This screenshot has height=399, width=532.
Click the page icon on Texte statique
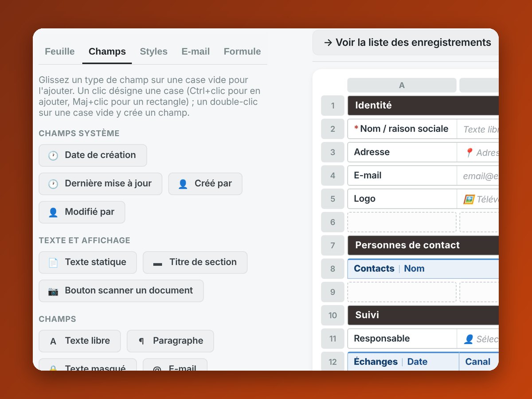(x=53, y=262)
